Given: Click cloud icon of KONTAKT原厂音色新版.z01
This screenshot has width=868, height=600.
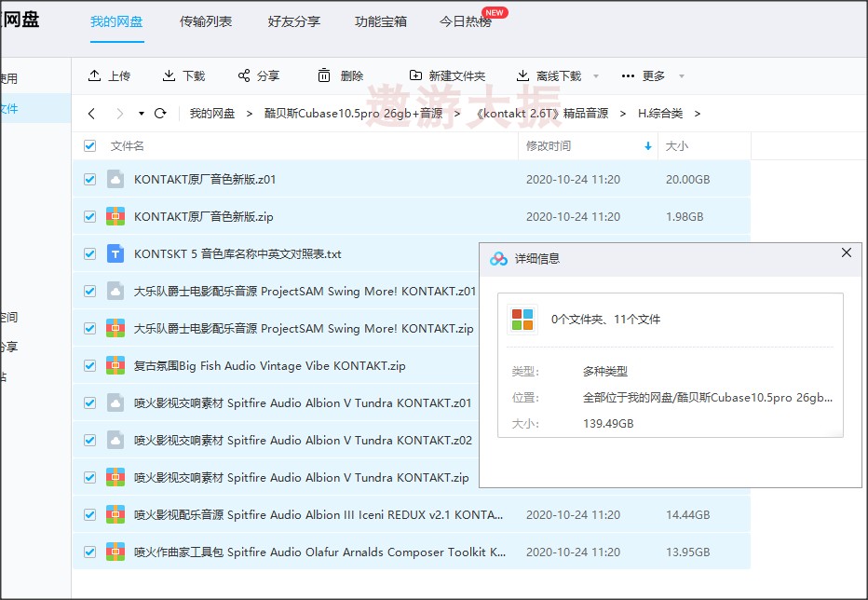Looking at the screenshot, I should click(x=115, y=180).
